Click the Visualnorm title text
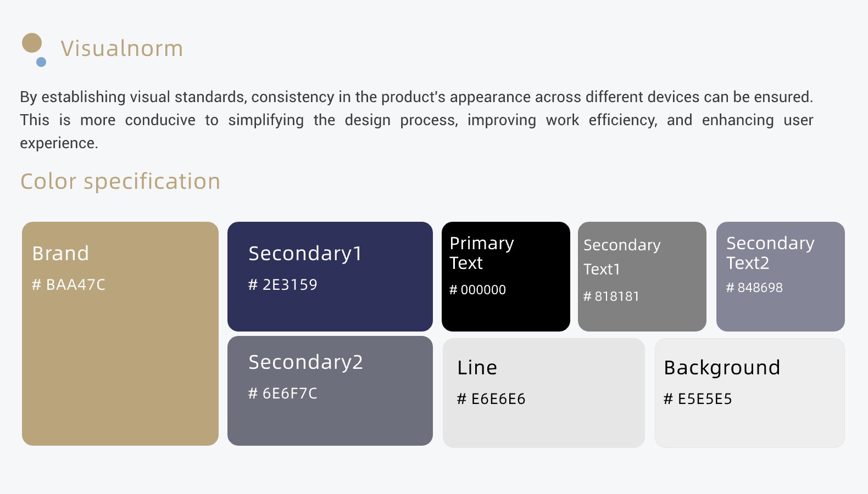This screenshot has height=494, width=868. [121, 48]
